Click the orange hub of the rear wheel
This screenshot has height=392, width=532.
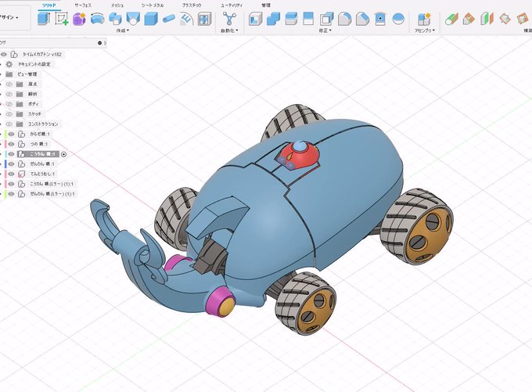427,236
